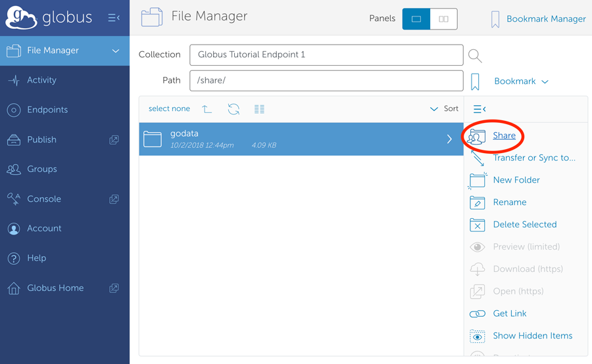Click the Share people-folder icon
The width and height of the screenshot is (592, 364).
tap(476, 137)
